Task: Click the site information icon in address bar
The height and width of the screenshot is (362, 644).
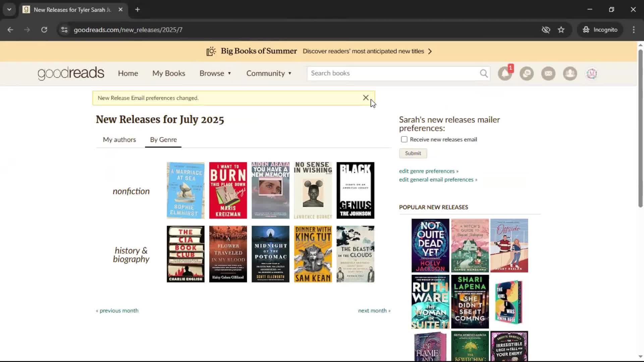Action: (64, 29)
